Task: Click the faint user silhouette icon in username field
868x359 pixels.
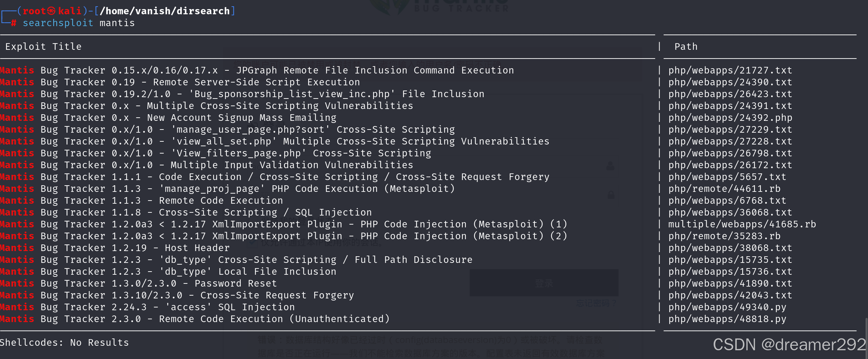Action: click(x=610, y=166)
